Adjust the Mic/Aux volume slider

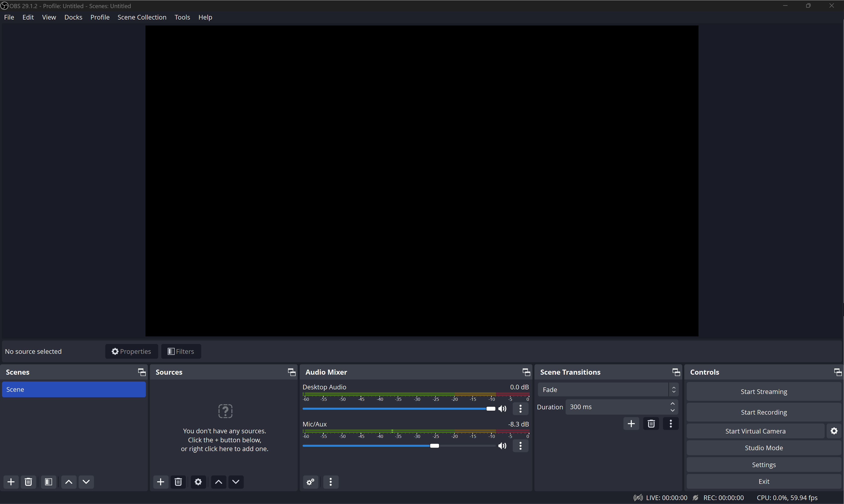(x=435, y=446)
